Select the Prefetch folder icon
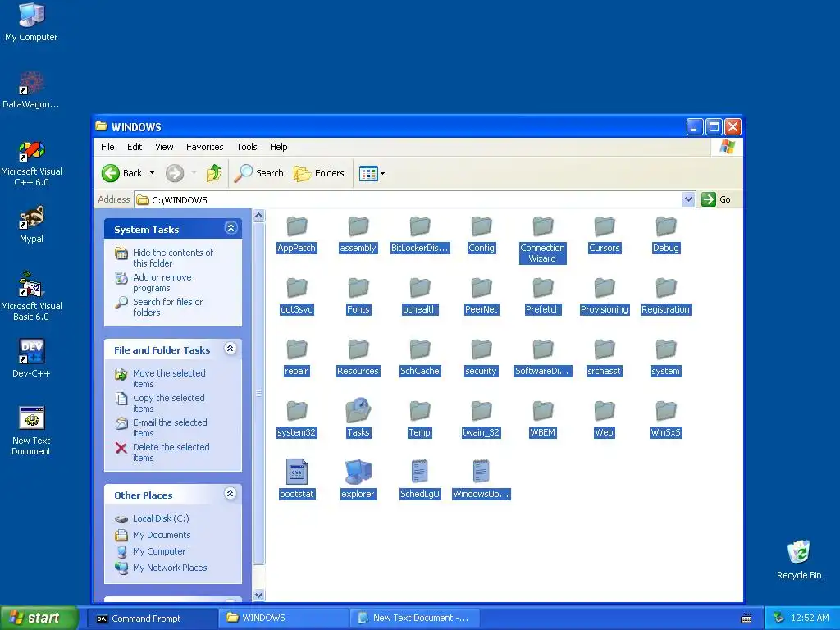 pyautogui.click(x=543, y=288)
